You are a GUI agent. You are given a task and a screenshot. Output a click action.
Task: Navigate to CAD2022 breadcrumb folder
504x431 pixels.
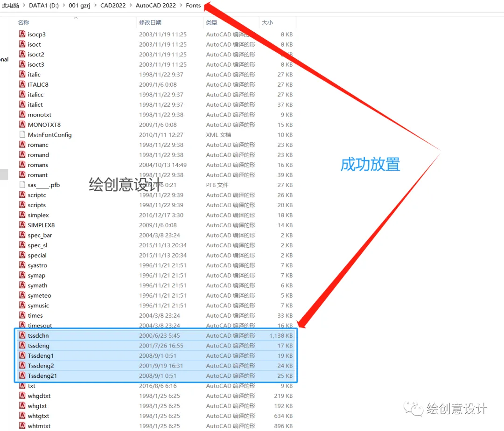pyautogui.click(x=113, y=6)
